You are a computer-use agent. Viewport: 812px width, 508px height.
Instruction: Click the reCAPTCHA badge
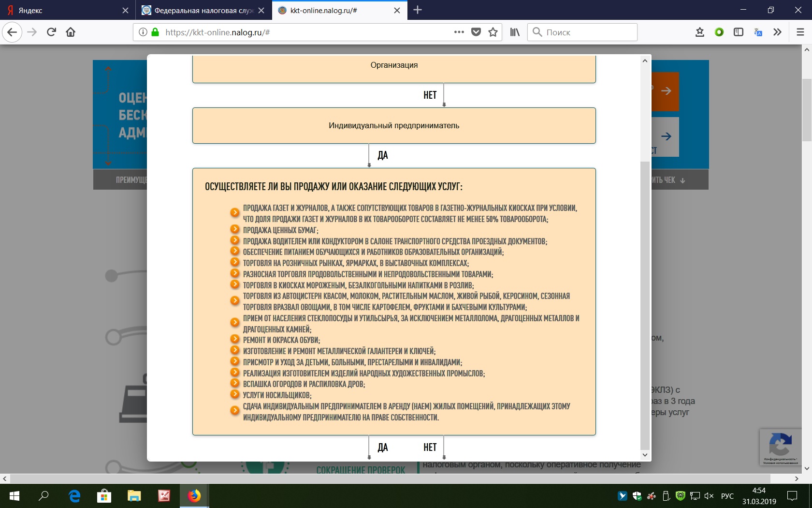780,447
